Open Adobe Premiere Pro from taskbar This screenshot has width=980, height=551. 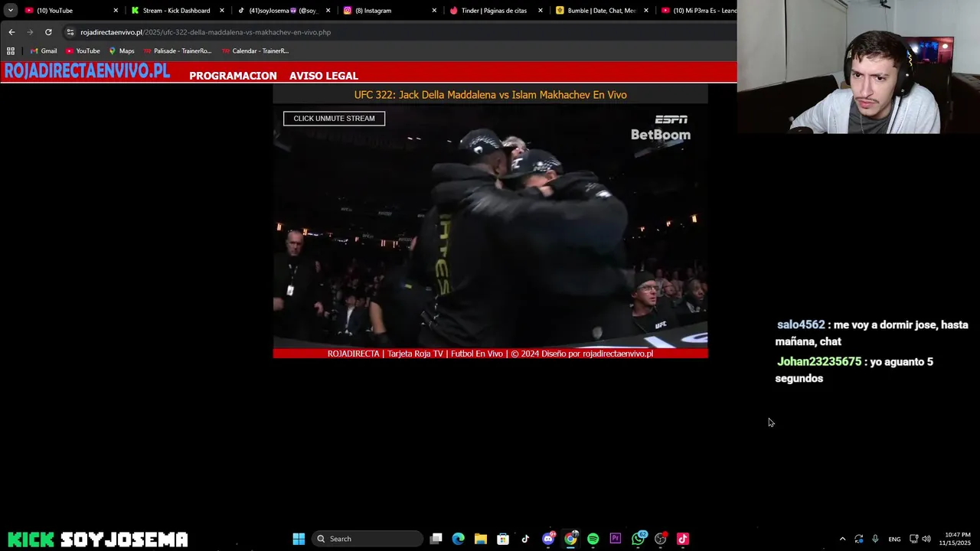pyautogui.click(x=616, y=539)
